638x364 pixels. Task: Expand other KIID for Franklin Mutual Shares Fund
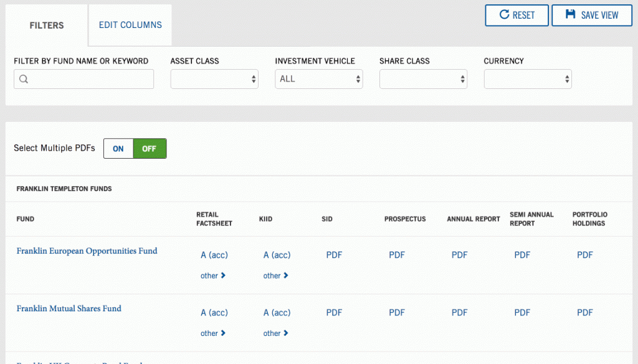pos(275,334)
